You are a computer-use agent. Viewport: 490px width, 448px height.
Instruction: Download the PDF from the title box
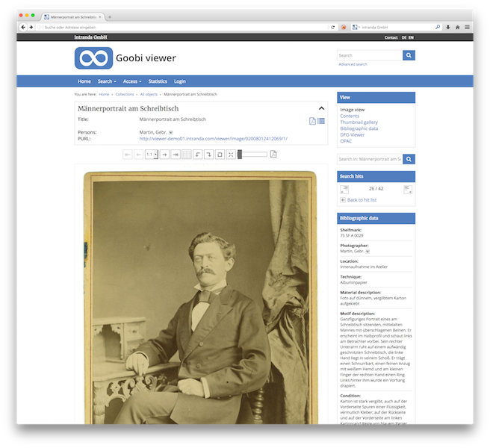(312, 121)
